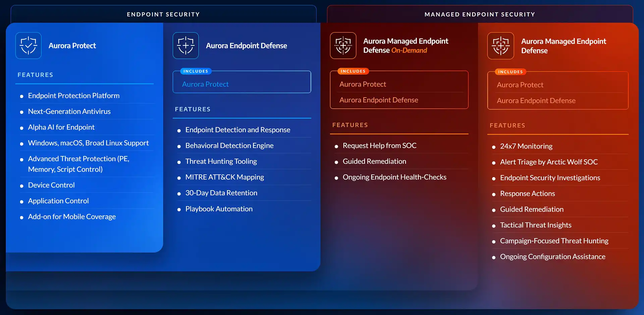Click the Aurora Protect card title

[x=72, y=46]
